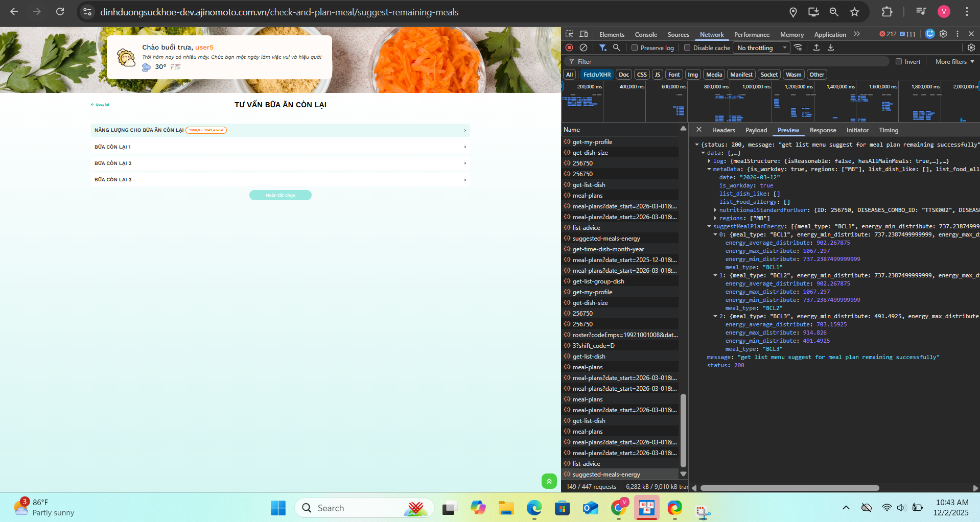This screenshot has width=980, height=522.
Task: Collapse the suggestMealPlanEnergy node
Action: click(x=709, y=226)
